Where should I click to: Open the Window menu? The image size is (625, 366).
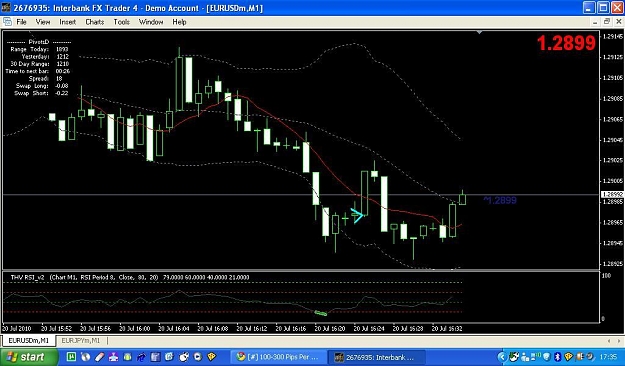coord(151,22)
